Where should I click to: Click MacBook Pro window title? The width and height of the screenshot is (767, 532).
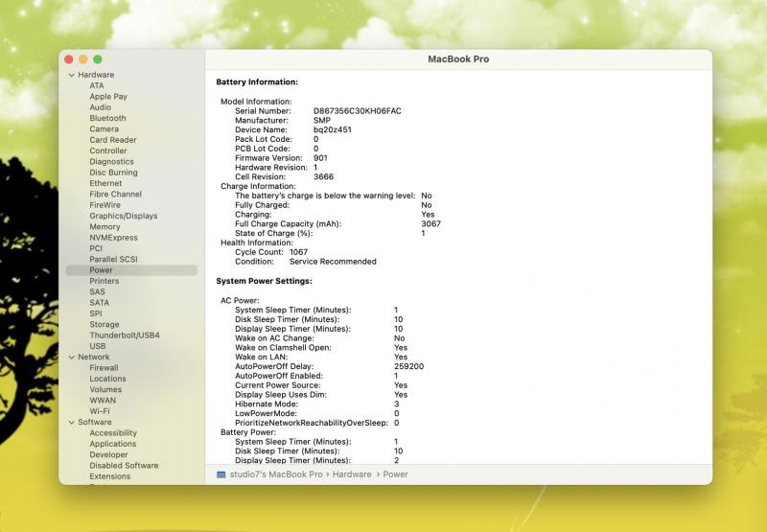458,59
